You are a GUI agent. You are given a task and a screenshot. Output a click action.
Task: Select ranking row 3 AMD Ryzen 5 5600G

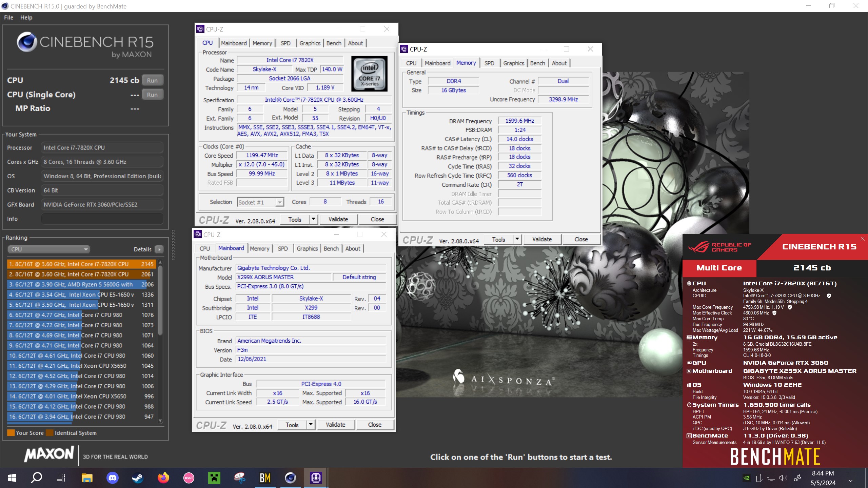coord(81,284)
